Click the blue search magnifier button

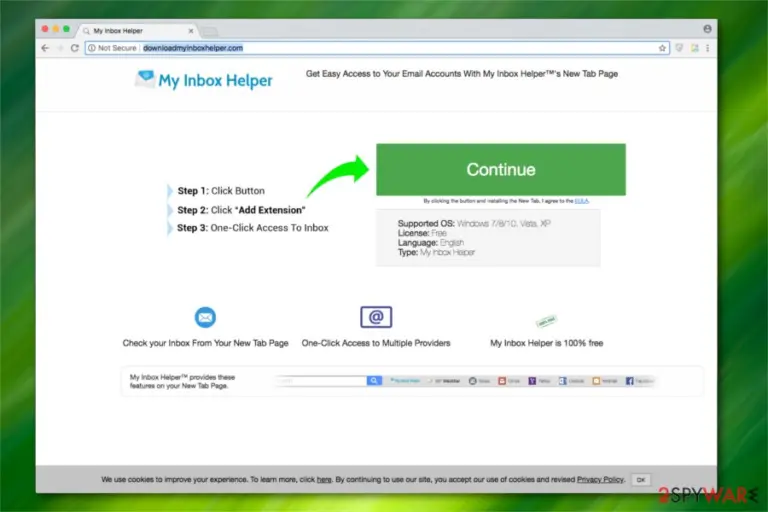[374, 381]
